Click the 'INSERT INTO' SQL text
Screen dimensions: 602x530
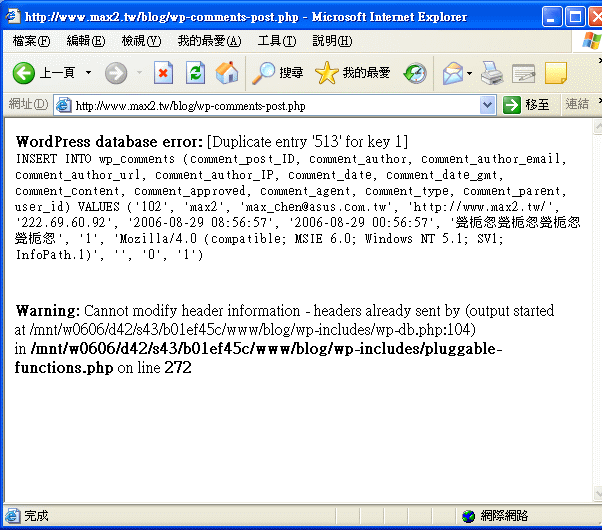53,159
